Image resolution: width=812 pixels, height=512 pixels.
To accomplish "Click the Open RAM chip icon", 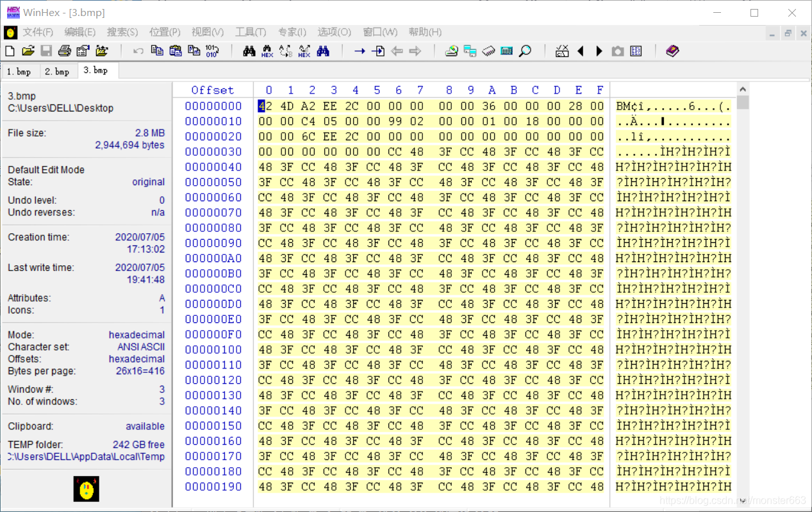I will (x=489, y=51).
